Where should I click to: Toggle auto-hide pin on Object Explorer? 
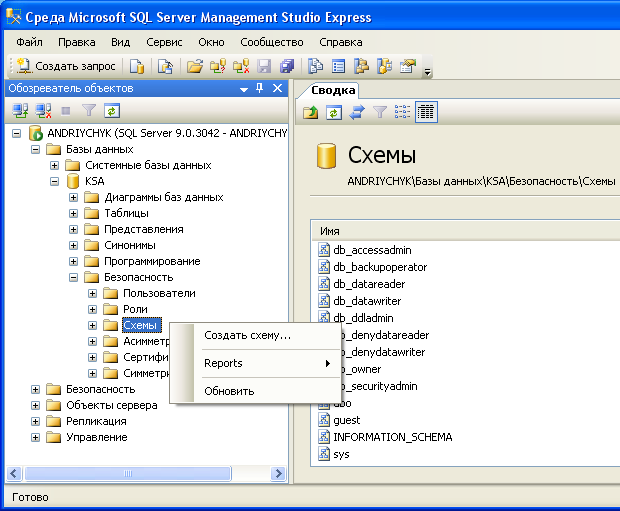pos(259,88)
